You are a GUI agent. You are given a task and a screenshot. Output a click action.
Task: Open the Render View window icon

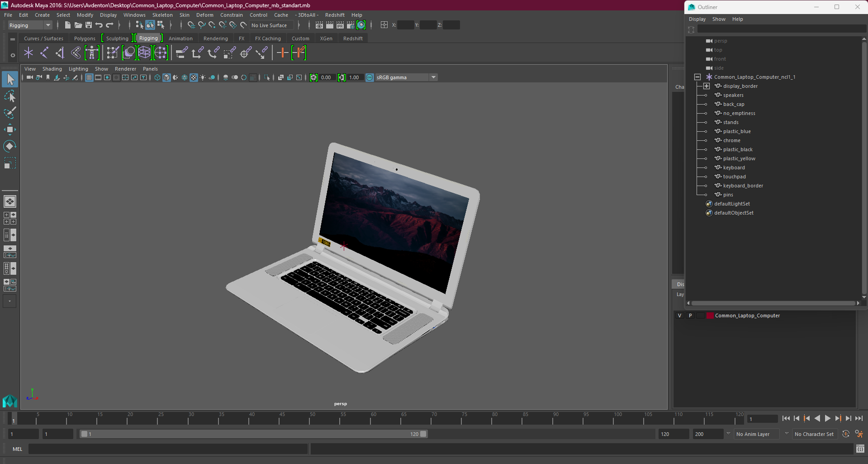tap(319, 25)
